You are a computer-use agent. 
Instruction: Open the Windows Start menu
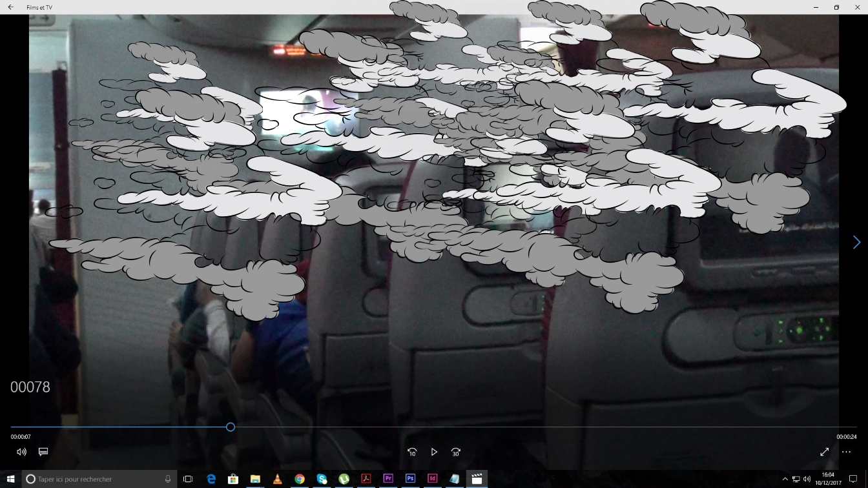10,479
